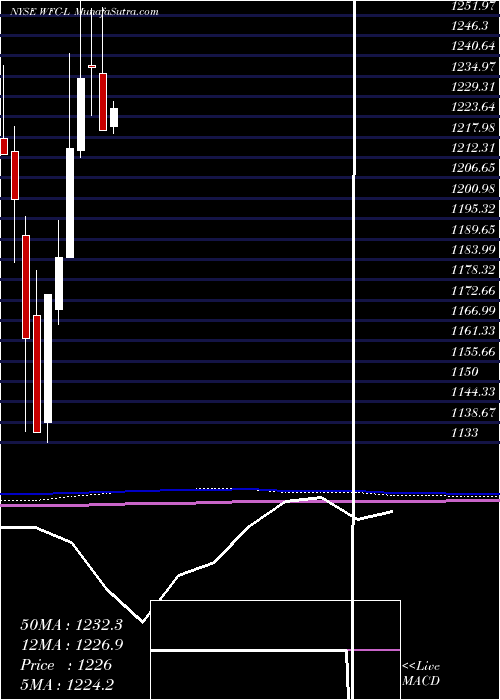Click the <<Live MACD label
The image size is (500, 700).
click(421, 674)
